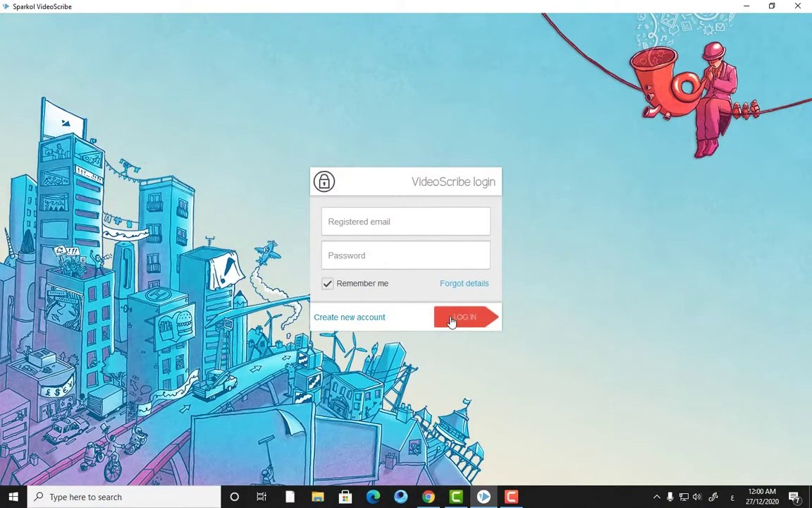812x508 pixels.
Task: Minimize the Sparkol VideoScribe window
Action: (x=746, y=6)
